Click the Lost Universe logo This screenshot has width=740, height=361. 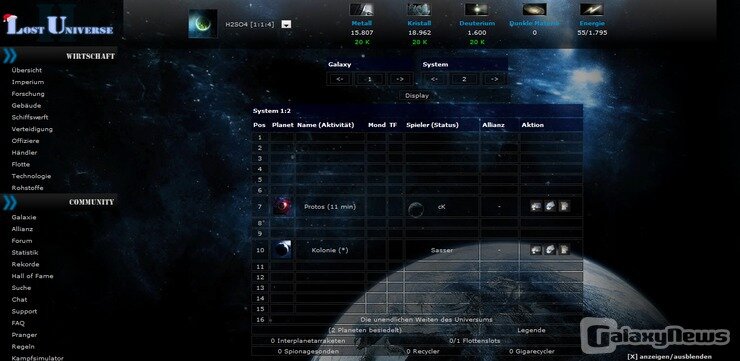click(x=59, y=25)
